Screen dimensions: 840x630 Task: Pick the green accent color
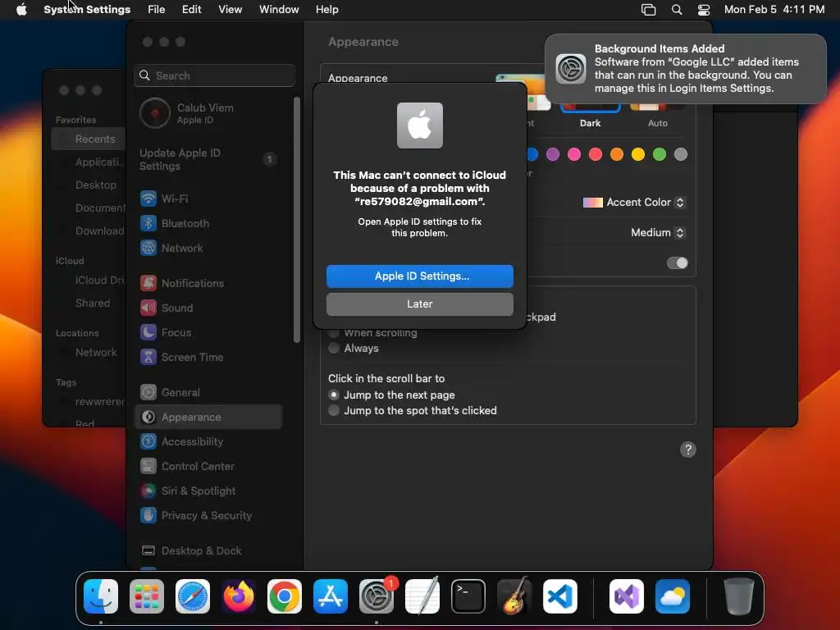(x=660, y=154)
